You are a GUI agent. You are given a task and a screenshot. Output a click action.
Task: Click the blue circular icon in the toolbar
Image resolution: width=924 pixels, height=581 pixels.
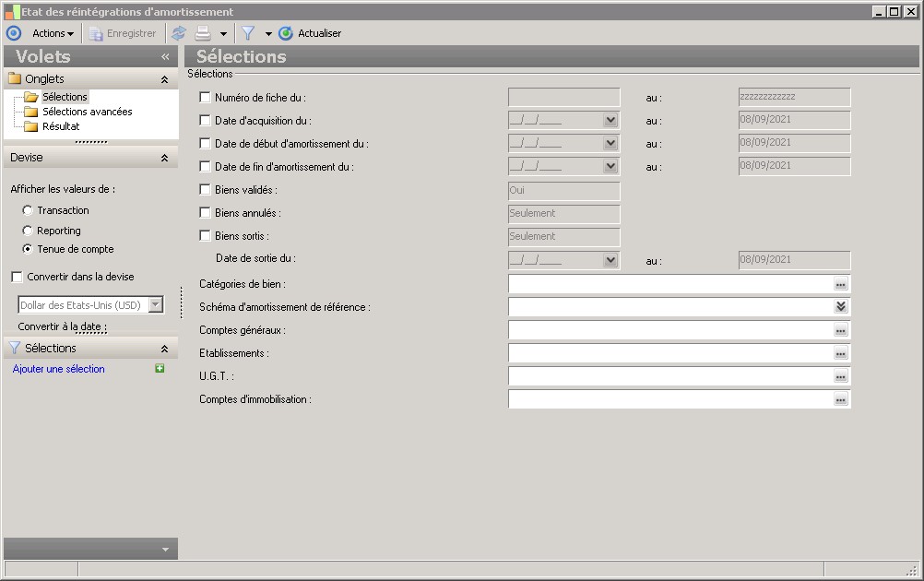[x=13, y=33]
